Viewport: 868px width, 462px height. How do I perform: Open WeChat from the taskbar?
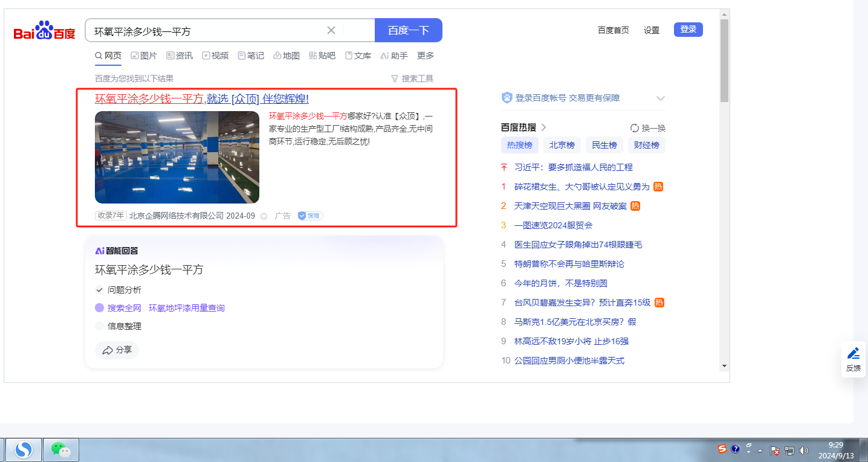(x=60, y=449)
